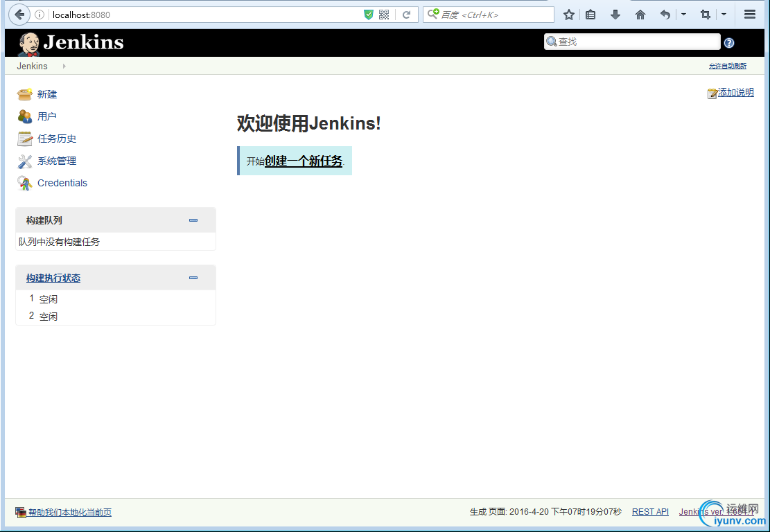Image resolution: width=770 pixels, height=532 pixels.
Task: Enable auto refresh link at top right
Action: click(x=728, y=66)
